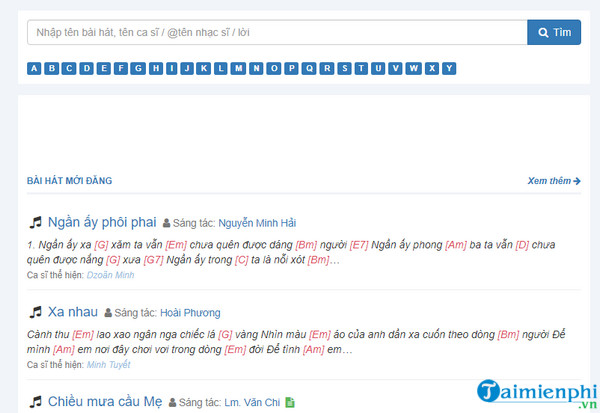Filter songs by letter Q
Screen dimensions: 600x413
[309, 69]
